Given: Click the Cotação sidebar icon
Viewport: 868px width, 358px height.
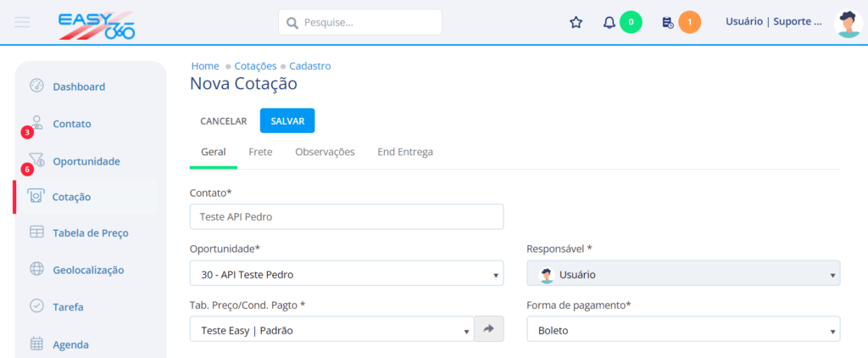Looking at the screenshot, I should click(x=36, y=196).
